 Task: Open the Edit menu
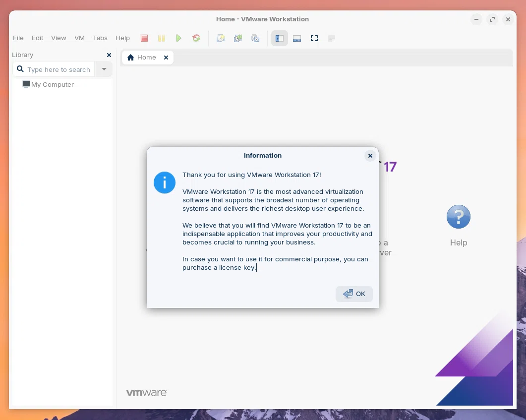37,38
